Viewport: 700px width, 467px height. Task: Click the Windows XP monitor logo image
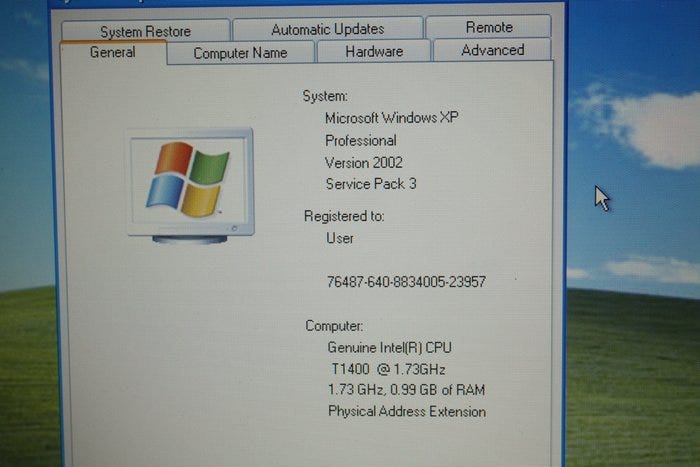click(x=191, y=186)
